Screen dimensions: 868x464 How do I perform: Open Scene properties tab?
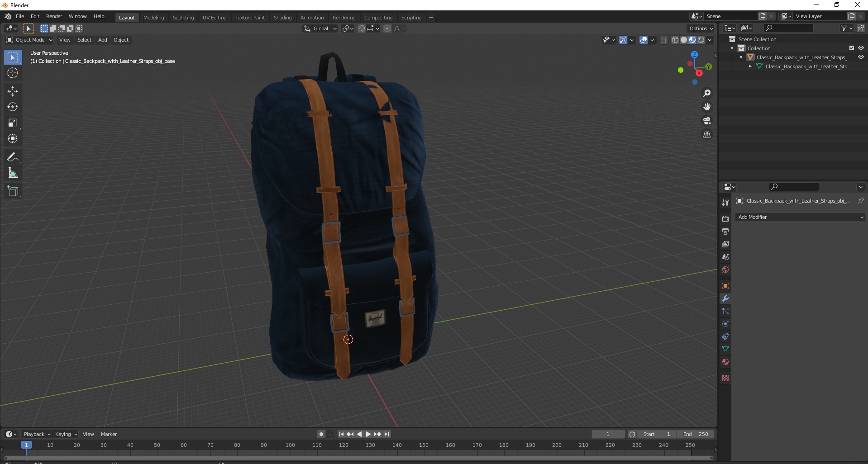pyautogui.click(x=725, y=256)
